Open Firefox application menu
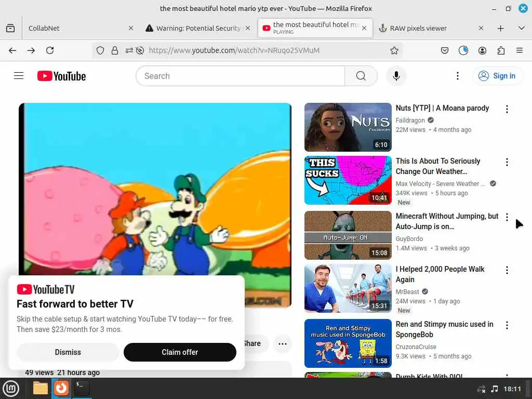This screenshot has width=532, height=399. coord(520,50)
